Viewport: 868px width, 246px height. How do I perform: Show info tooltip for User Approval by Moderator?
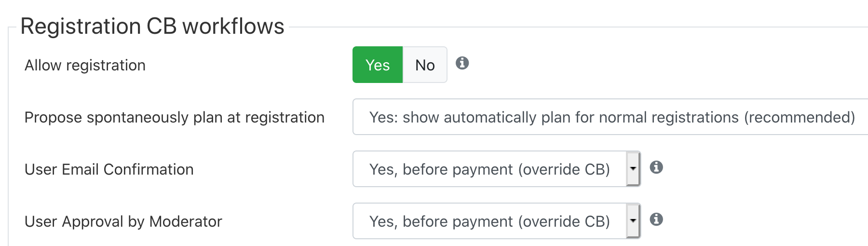tap(656, 219)
